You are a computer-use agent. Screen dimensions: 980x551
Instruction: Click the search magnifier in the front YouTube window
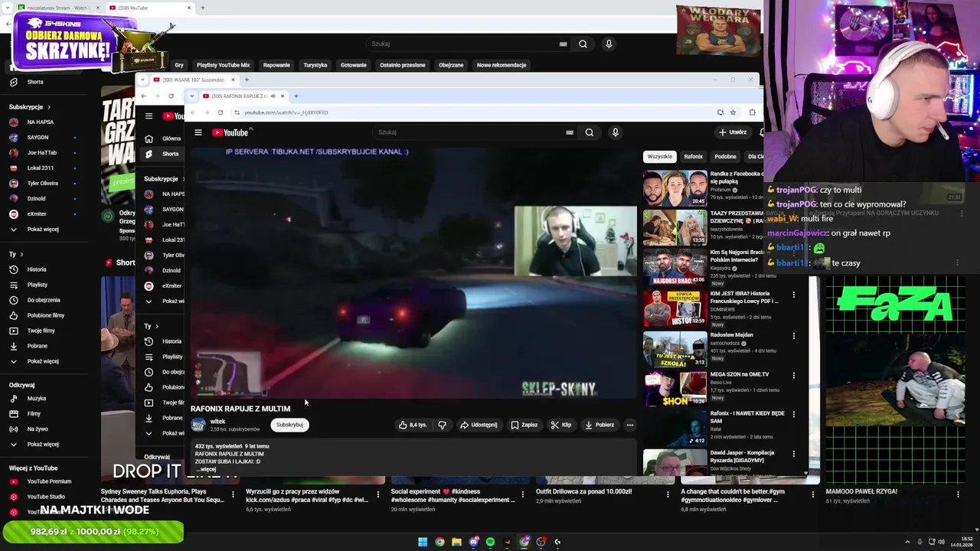590,132
